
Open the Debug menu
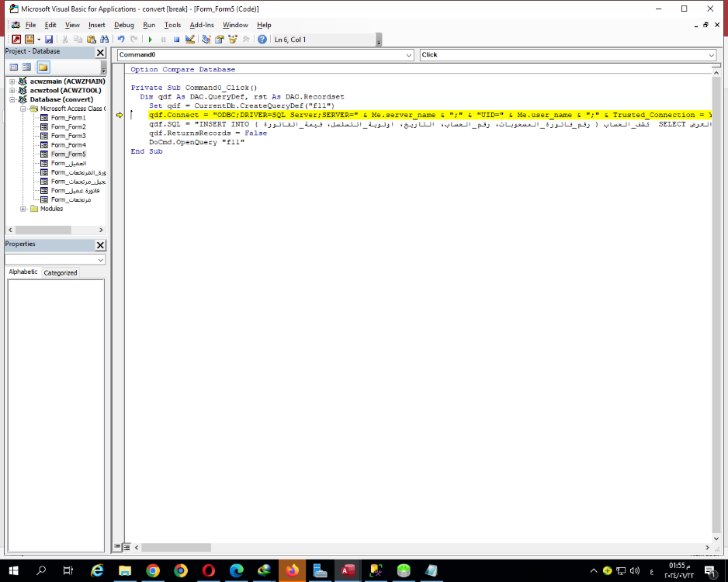tap(124, 25)
